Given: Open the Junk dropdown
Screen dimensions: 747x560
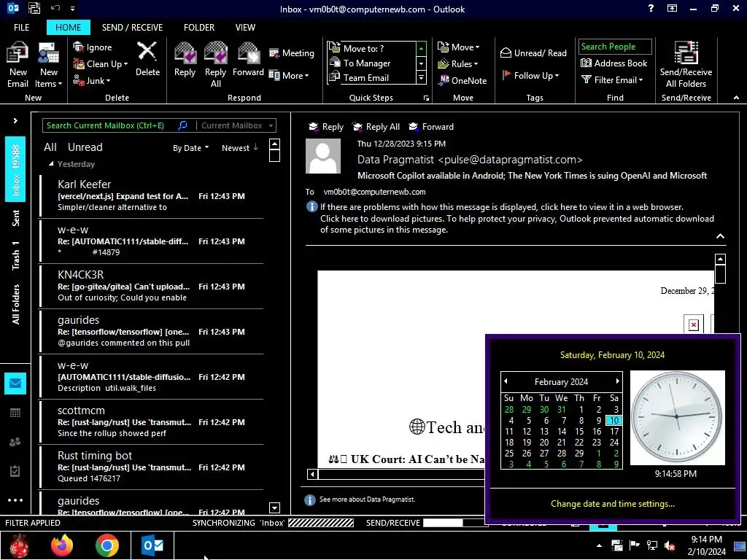Looking at the screenshot, I should [x=92, y=80].
